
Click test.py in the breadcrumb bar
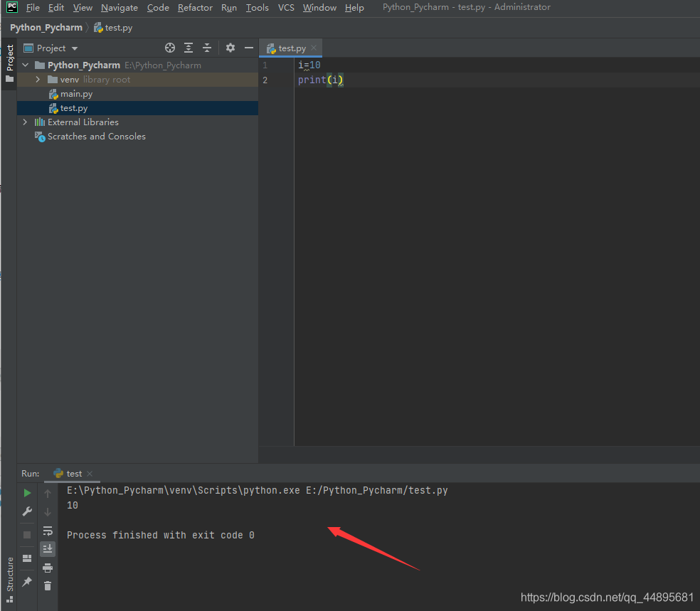113,27
